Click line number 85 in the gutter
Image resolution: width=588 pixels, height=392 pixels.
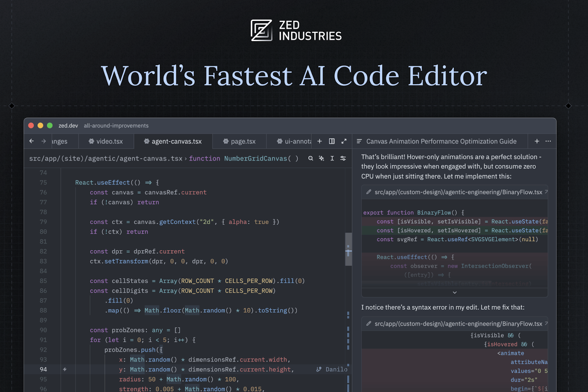(43, 281)
